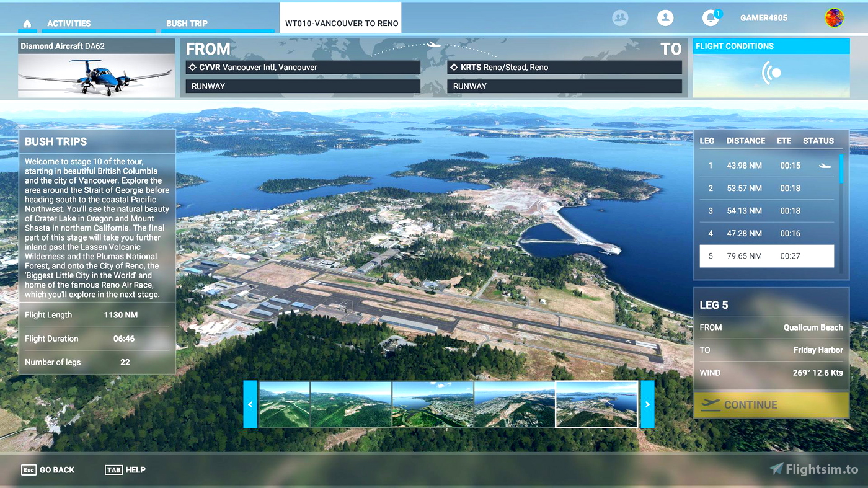This screenshot has width=868, height=488.
Task: Open the arrival RUNWAY selector
Action: (564, 86)
